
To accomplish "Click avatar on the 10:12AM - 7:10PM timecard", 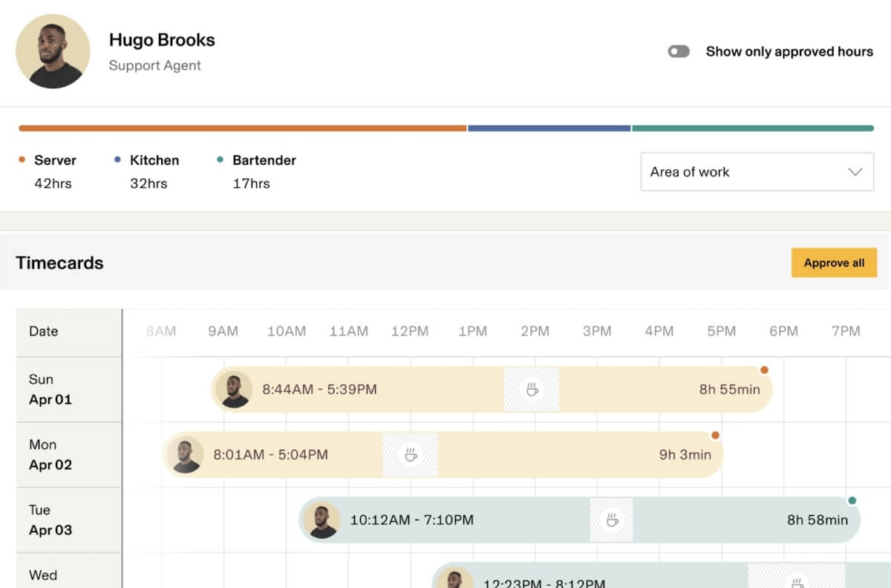I will (323, 520).
